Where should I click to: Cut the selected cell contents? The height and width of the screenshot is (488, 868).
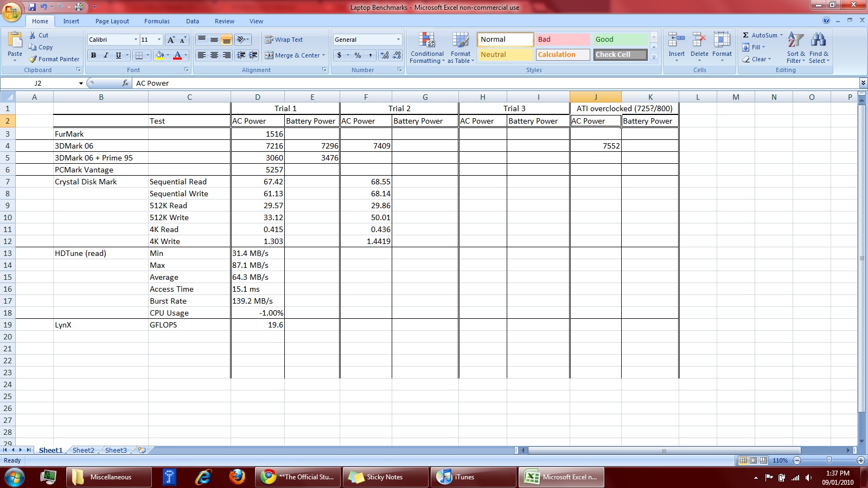tap(39, 35)
